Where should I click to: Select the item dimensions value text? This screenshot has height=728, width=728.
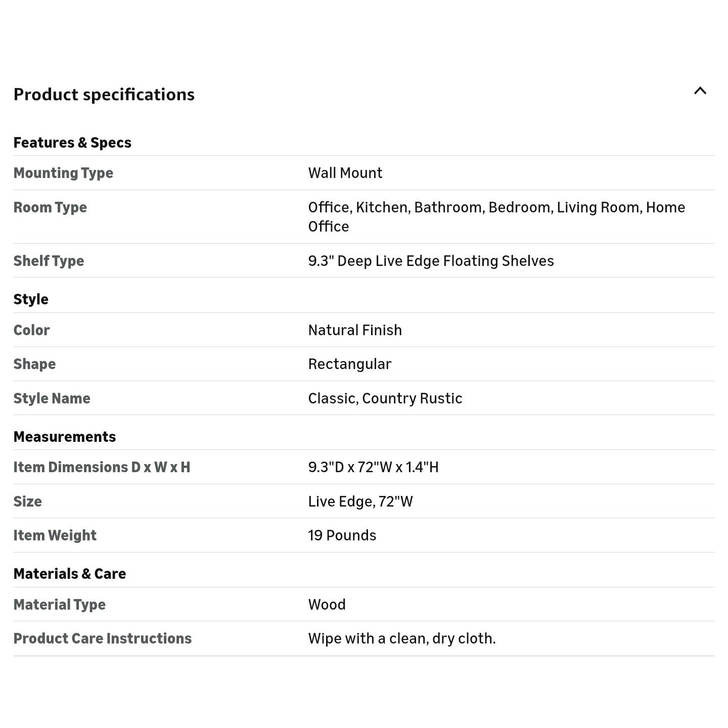click(x=373, y=467)
